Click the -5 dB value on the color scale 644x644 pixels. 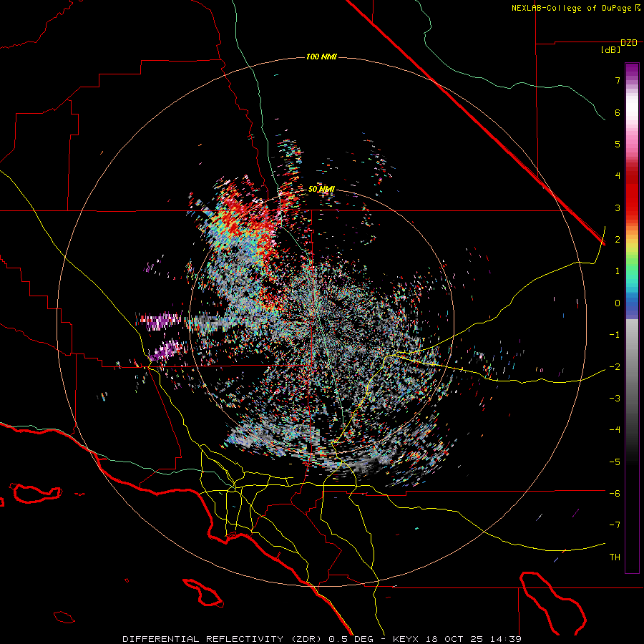pyautogui.click(x=615, y=462)
